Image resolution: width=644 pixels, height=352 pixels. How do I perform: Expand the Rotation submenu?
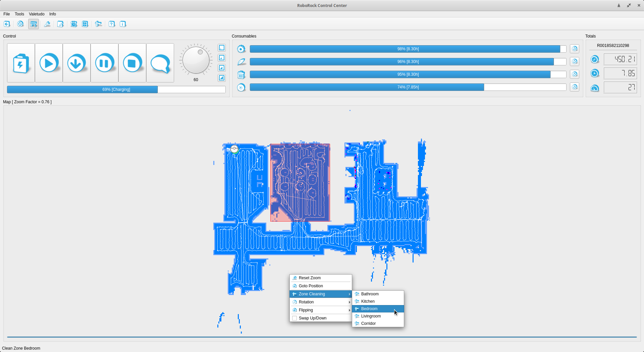(321, 302)
